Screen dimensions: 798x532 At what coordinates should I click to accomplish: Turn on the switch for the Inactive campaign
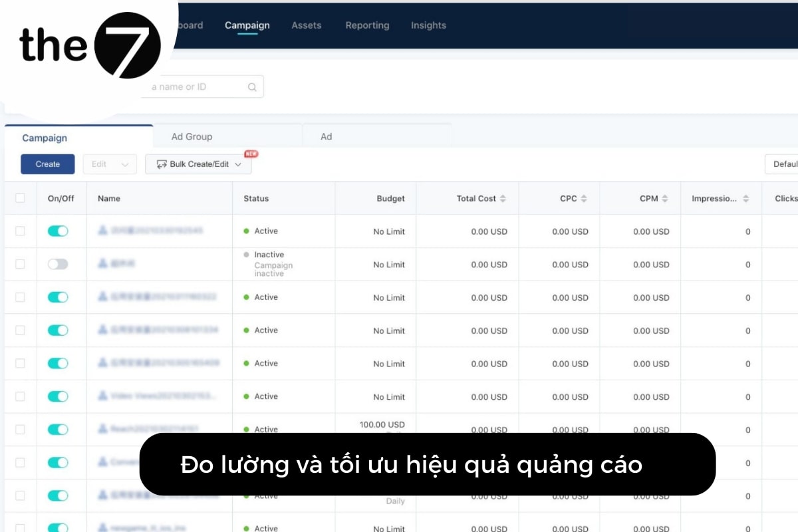(x=58, y=264)
